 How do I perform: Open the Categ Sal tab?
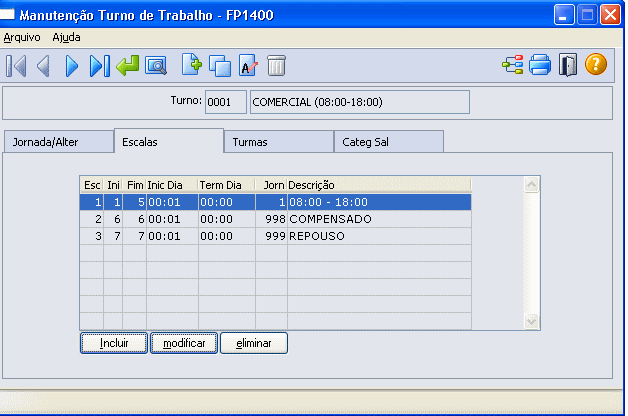click(389, 142)
